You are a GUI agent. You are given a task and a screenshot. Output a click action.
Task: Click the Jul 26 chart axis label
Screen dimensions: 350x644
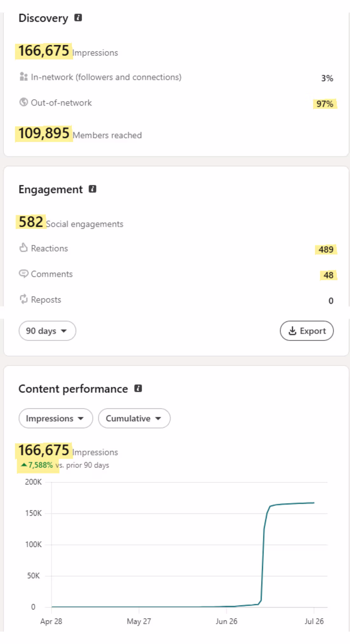314,621
